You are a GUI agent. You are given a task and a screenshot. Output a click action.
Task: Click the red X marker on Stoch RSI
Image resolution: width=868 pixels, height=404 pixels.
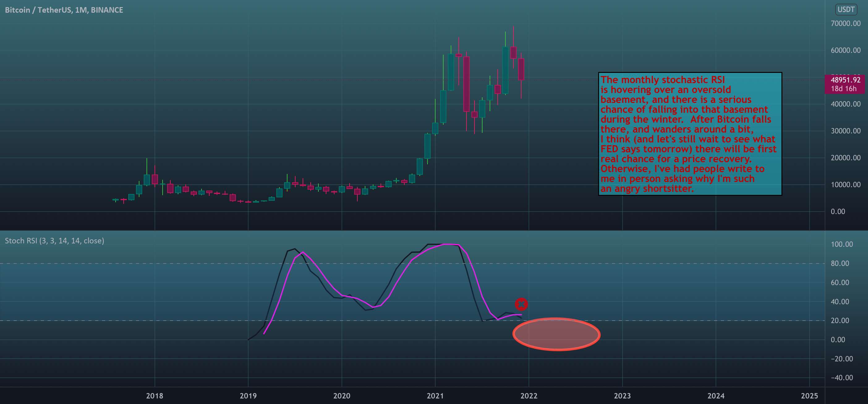[521, 304]
